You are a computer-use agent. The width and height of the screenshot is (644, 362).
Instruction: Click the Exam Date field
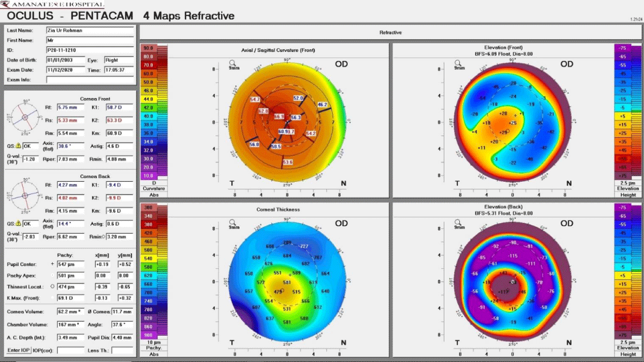[65, 70]
